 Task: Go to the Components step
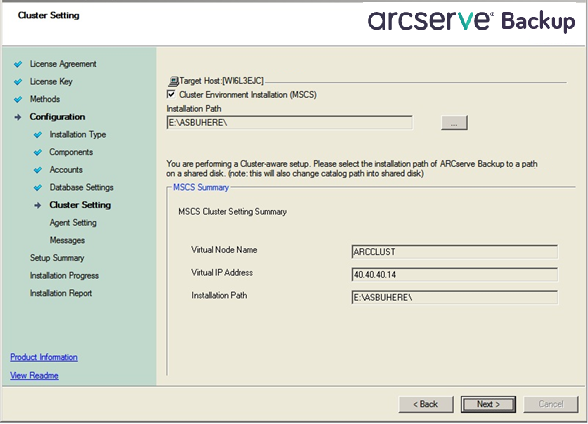pos(71,152)
